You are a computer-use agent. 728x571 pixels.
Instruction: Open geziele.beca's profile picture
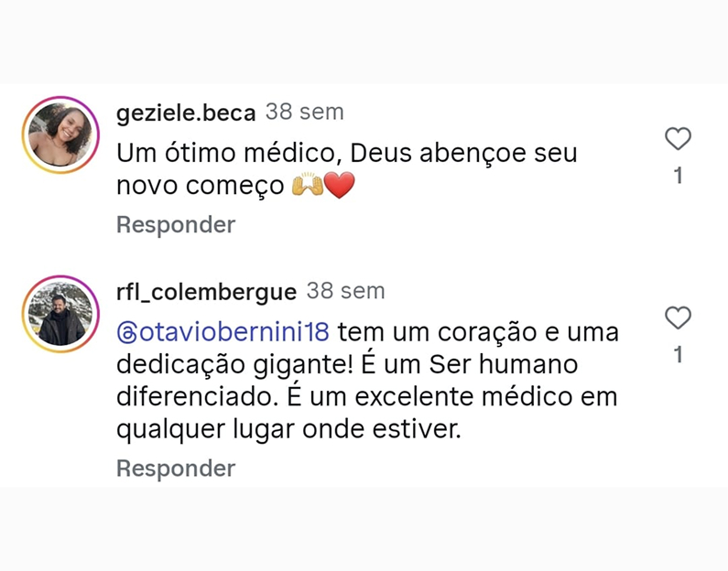(x=60, y=135)
